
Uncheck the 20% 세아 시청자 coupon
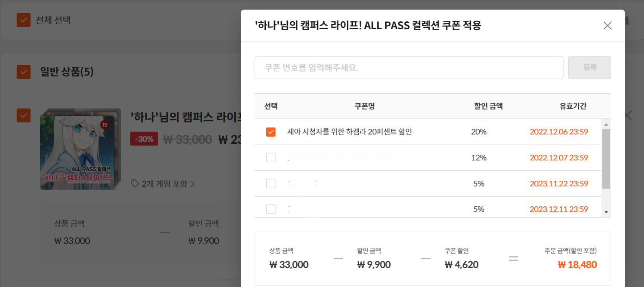[271, 132]
